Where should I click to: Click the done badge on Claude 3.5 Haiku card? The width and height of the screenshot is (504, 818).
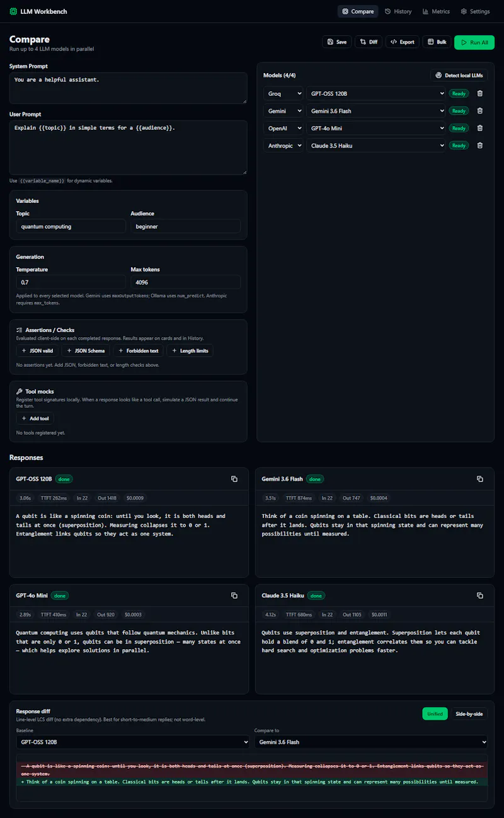pos(316,596)
